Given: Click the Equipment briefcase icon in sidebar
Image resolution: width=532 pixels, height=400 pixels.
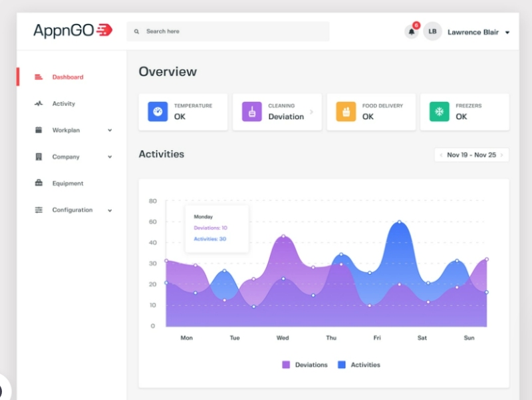Looking at the screenshot, I should [39, 183].
